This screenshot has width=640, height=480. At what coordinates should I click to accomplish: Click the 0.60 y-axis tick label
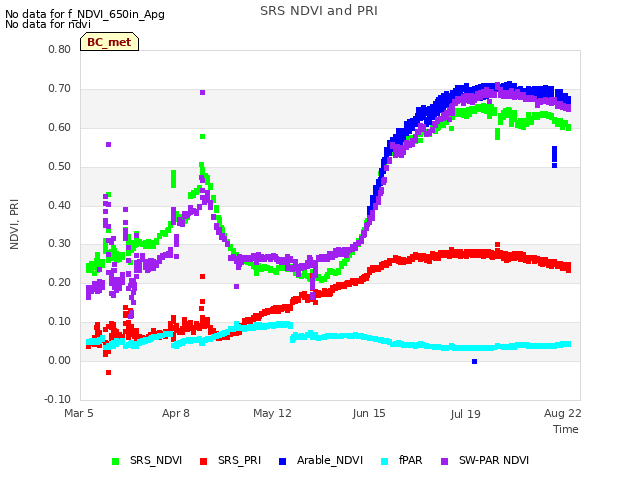(60, 127)
